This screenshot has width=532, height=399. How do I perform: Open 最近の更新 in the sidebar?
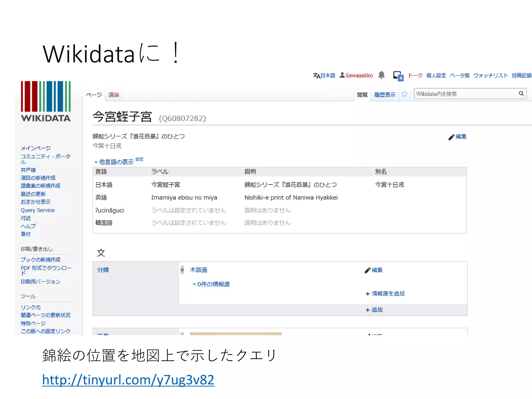[33, 194]
